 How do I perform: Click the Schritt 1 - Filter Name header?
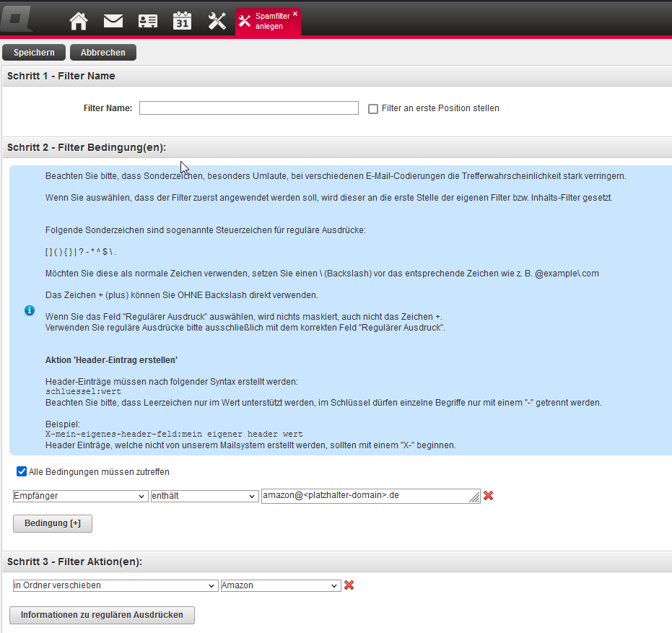click(61, 76)
